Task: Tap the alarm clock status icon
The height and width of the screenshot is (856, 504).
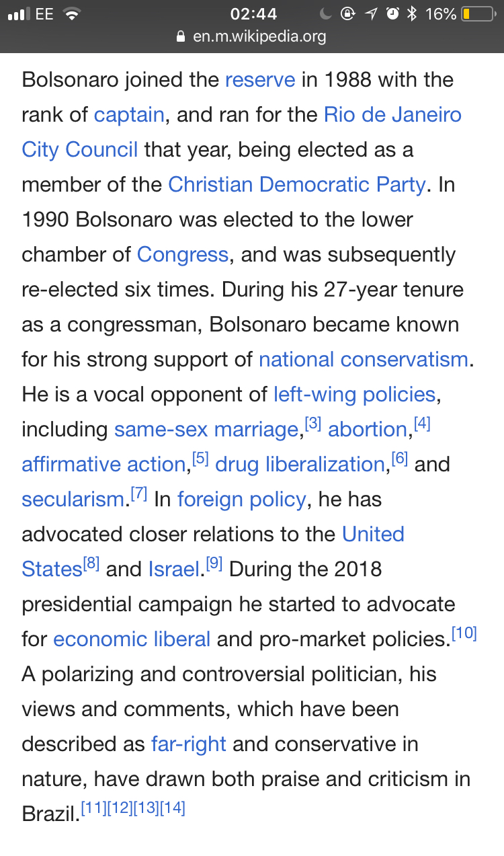Action: [x=392, y=13]
